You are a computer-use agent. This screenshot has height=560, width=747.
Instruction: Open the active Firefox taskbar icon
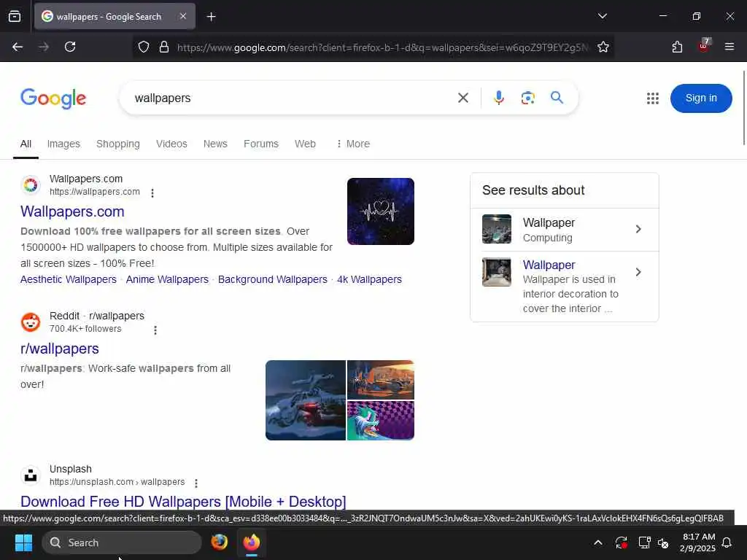coord(252,542)
